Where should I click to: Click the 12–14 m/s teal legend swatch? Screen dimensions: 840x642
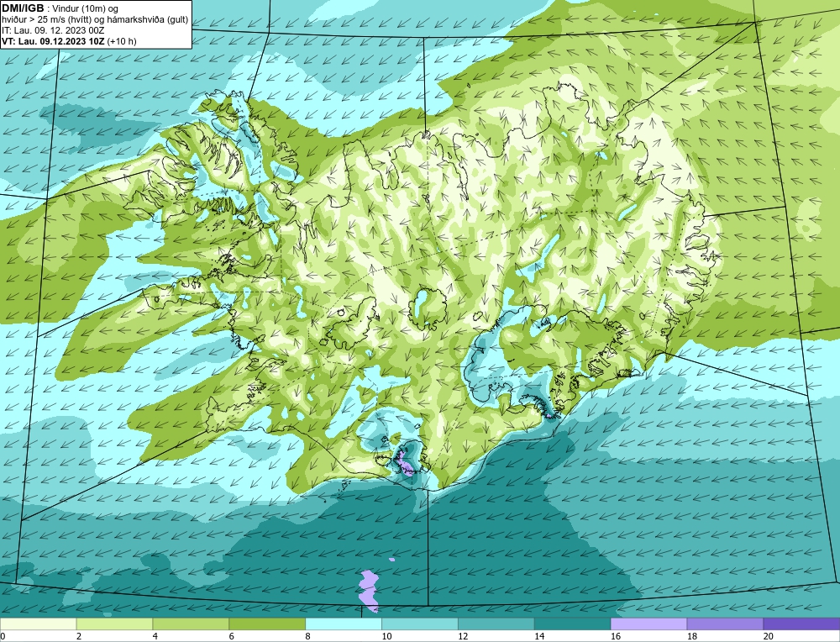point(496,624)
